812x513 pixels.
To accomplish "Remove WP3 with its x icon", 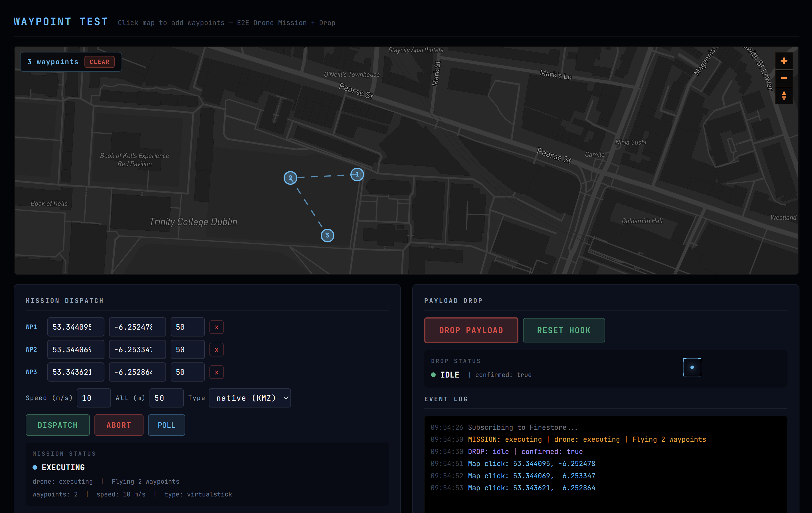I will (x=217, y=372).
